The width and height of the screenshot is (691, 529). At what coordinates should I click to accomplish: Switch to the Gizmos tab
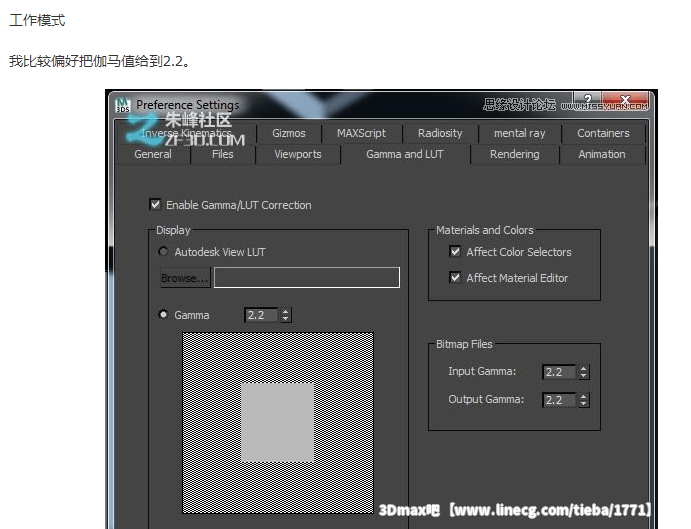pos(289,133)
